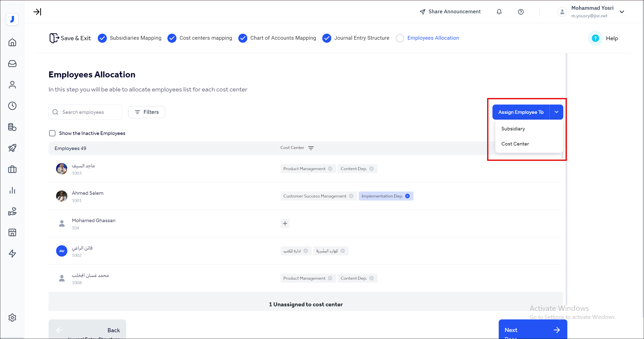644x339 pixels.
Task: Collapse the sidebar with the arrow icon
Action: [x=38, y=12]
